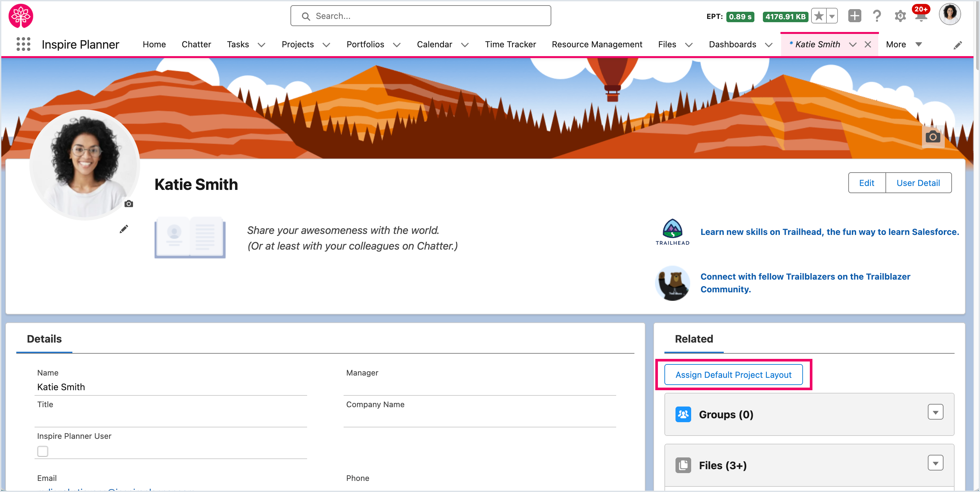Open the Help question mark icon
Screen dimensions: 980x492
[877, 16]
